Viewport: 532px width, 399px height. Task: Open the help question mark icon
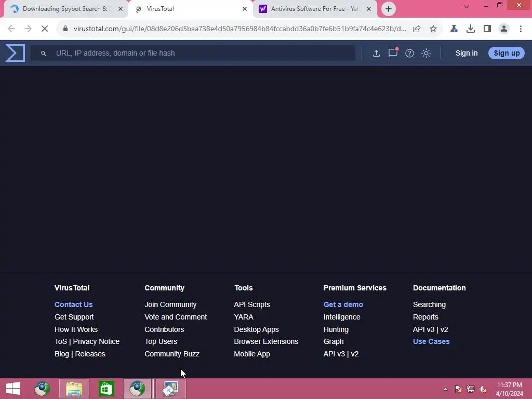point(409,54)
